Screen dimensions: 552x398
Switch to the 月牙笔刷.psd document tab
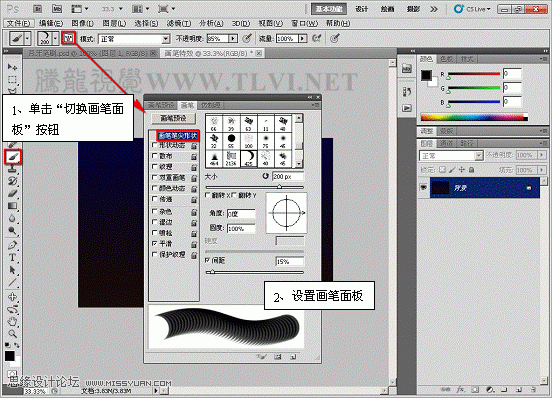(92, 53)
